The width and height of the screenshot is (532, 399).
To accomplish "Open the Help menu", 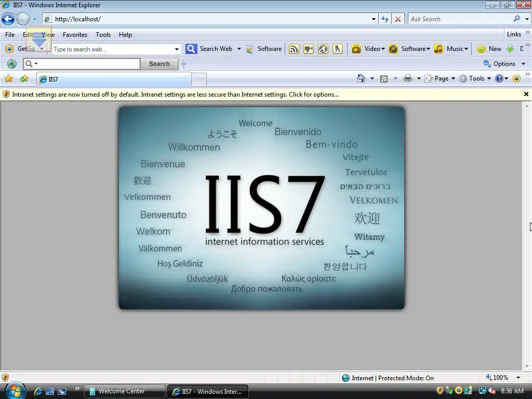I will click(125, 35).
